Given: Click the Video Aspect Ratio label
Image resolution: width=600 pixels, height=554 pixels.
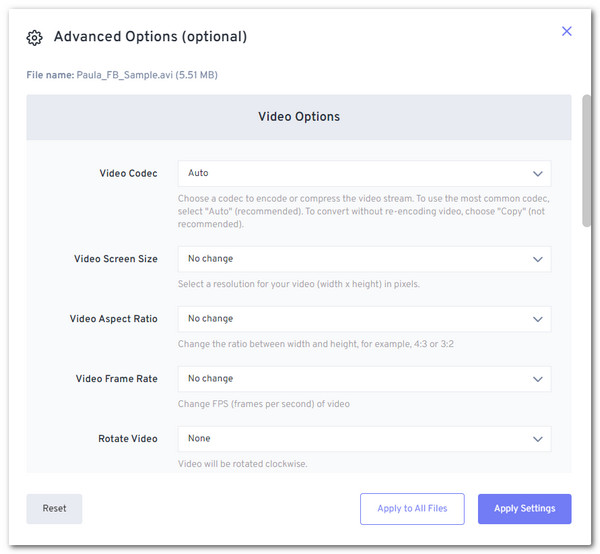Looking at the screenshot, I should click(113, 319).
